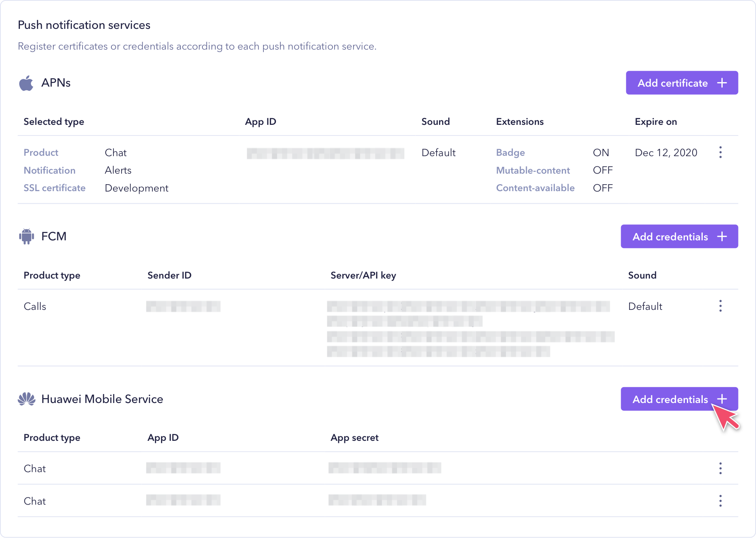Click the 'Huawei Mobile Service' section title

click(x=102, y=399)
